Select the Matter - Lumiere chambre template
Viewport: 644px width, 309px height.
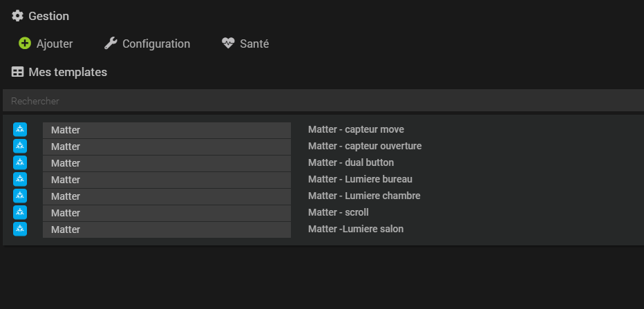363,196
